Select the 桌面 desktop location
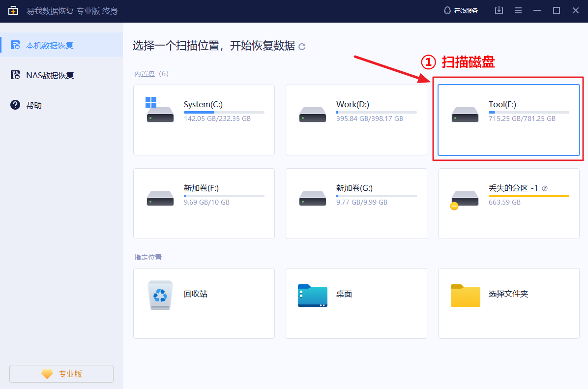The height and width of the screenshot is (389, 588). pos(356,303)
